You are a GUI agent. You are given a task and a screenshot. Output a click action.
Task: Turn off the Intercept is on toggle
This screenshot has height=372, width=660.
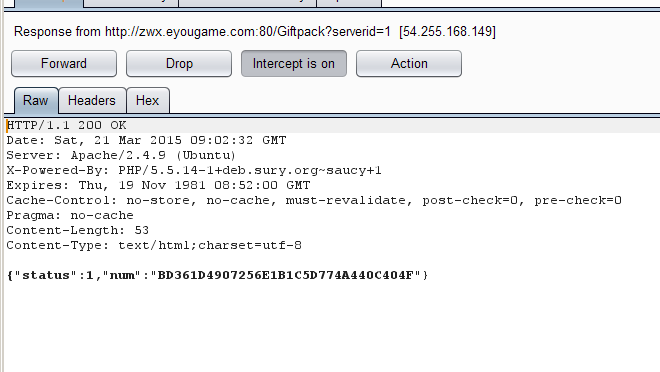[x=294, y=64]
